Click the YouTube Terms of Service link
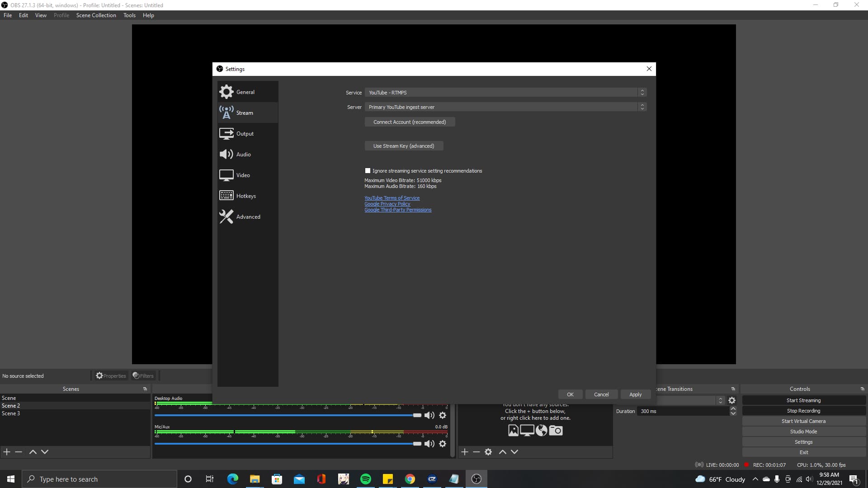868x488 pixels. (392, 198)
